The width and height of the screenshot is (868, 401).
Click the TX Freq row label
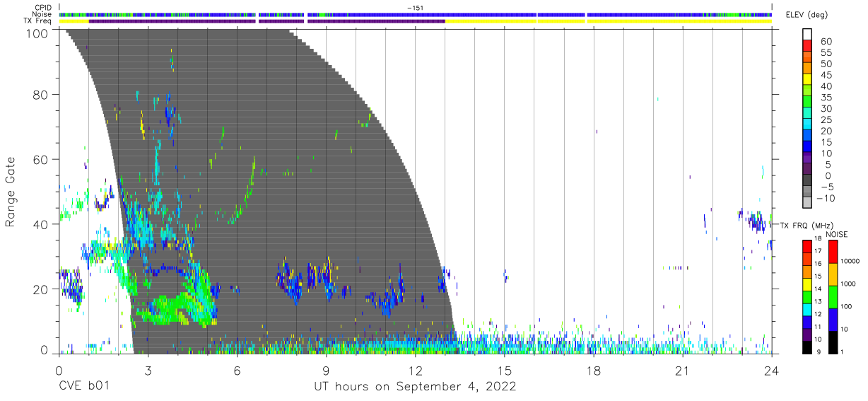coord(39,21)
